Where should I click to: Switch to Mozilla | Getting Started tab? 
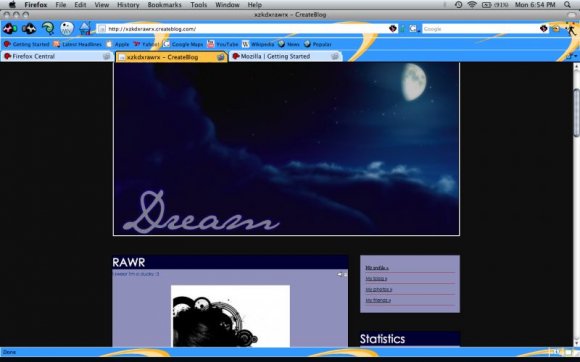pos(286,56)
